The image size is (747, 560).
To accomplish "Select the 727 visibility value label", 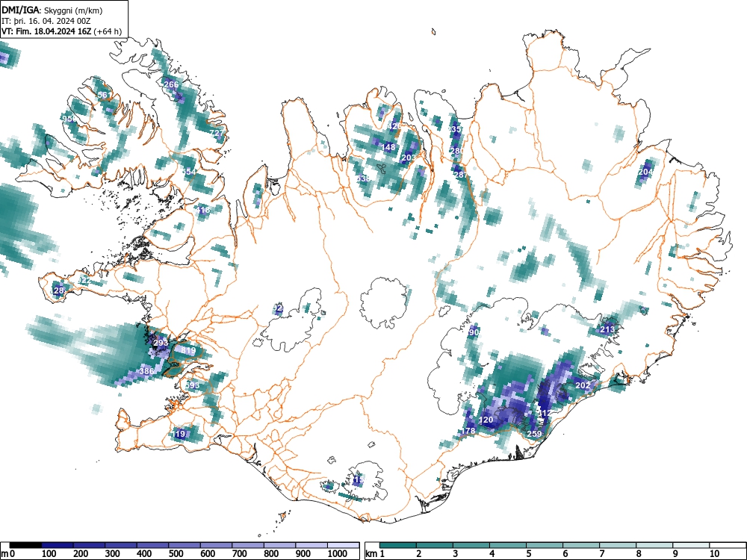I will (217, 133).
